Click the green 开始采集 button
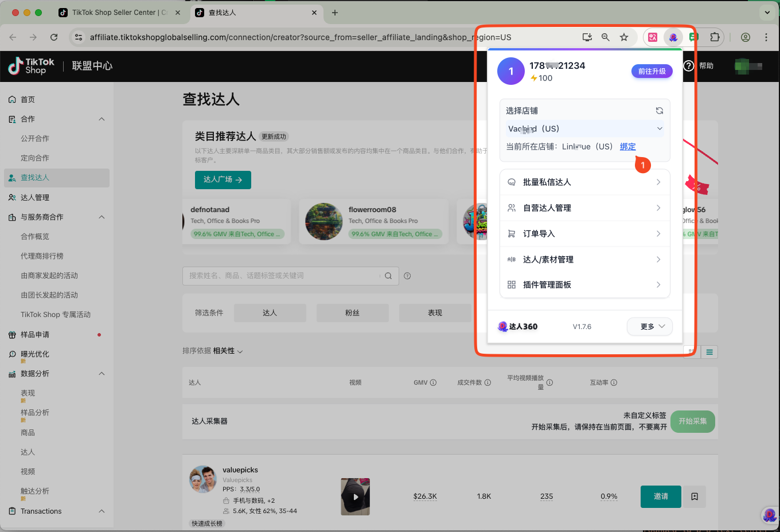This screenshot has width=780, height=532. pyautogui.click(x=692, y=421)
